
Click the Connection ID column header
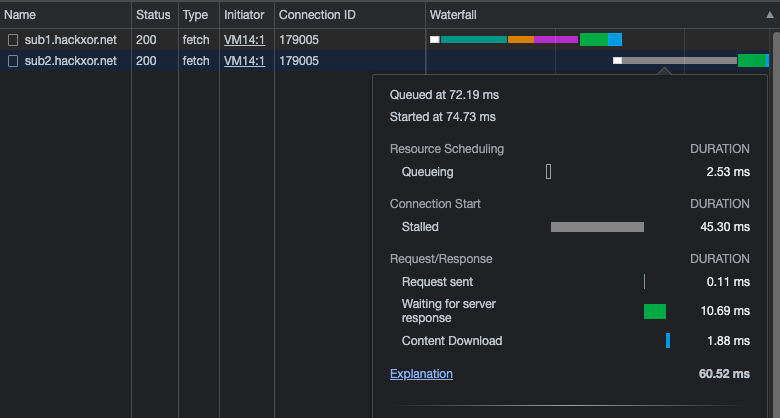click(316, 15)
